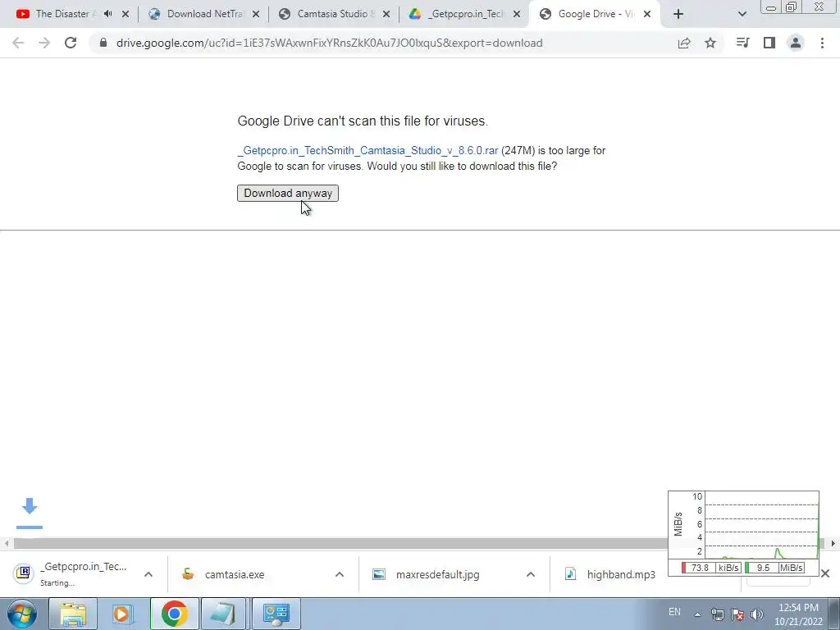840x630 pixels.
Task: Open the highband.mp3 download item
Action: 610,574
